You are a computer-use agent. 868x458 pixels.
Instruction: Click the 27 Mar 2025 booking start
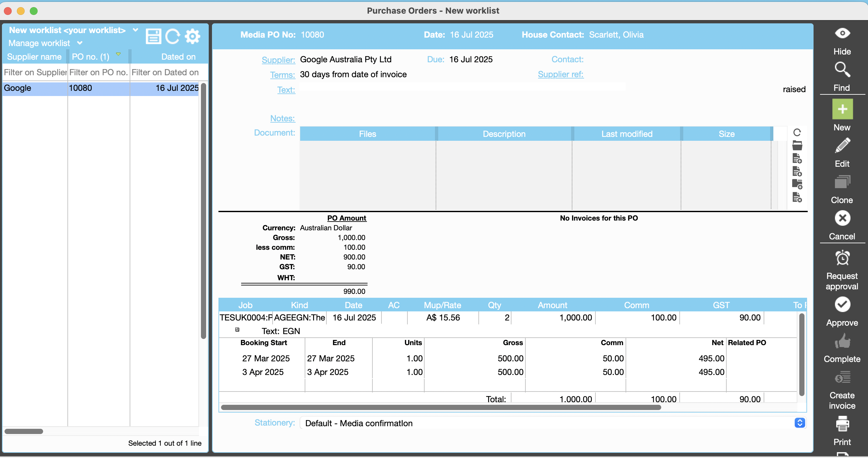click(266, 358)
